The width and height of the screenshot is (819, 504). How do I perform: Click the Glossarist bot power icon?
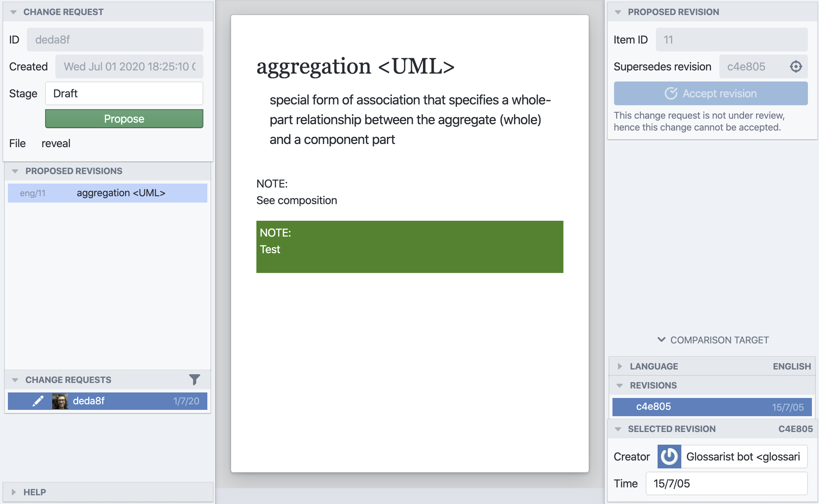(669, 457)
